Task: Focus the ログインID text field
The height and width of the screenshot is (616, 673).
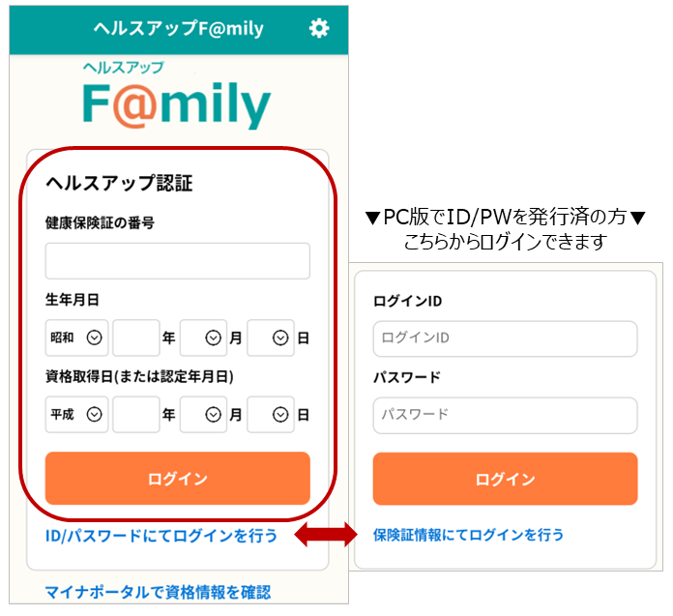Action: [505, 338]
